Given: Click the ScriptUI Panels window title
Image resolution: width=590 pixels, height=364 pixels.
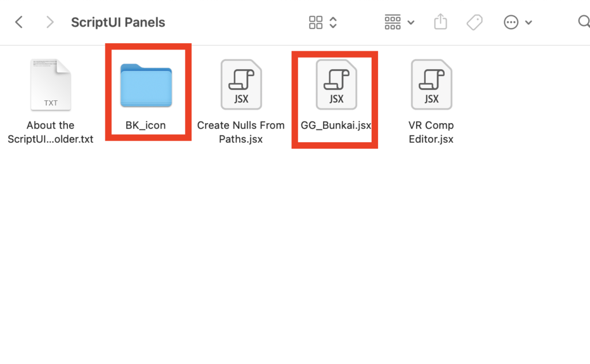Looking at the screenshot, I should tap(118, 22).
